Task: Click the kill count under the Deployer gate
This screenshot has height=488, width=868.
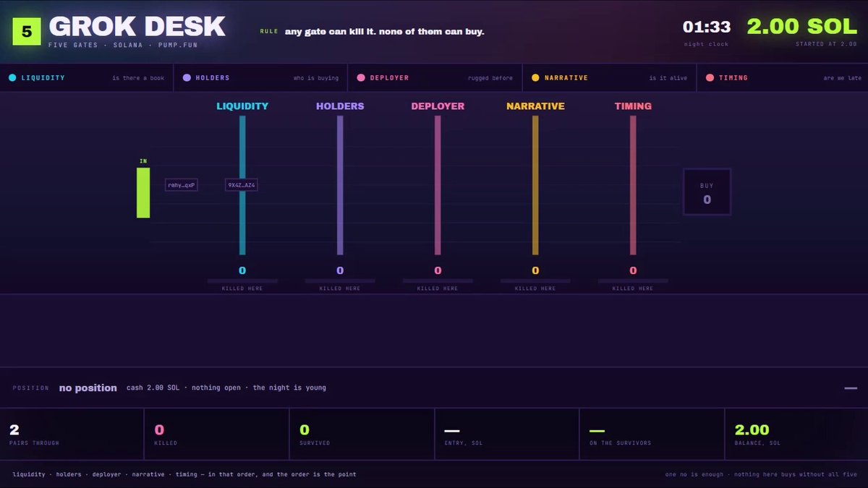Action: [438, 270]
